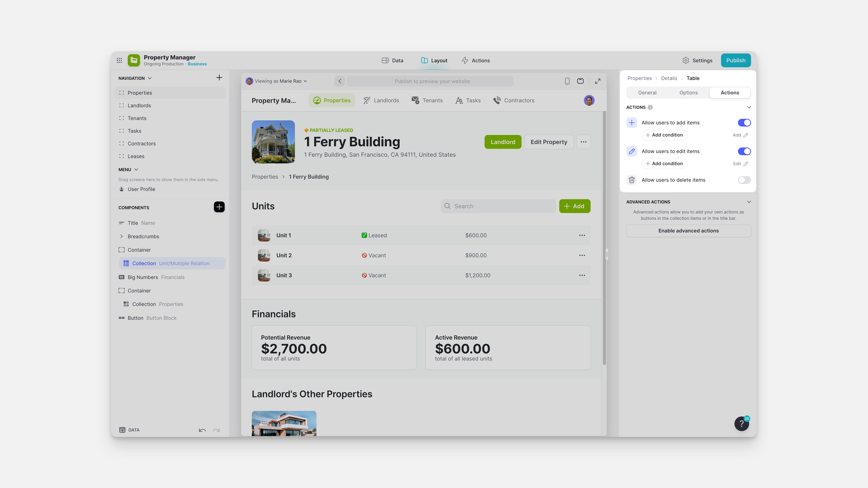The image size is (868, 488).
Task: Disable allow users to add items
Action: coord(744,123)
